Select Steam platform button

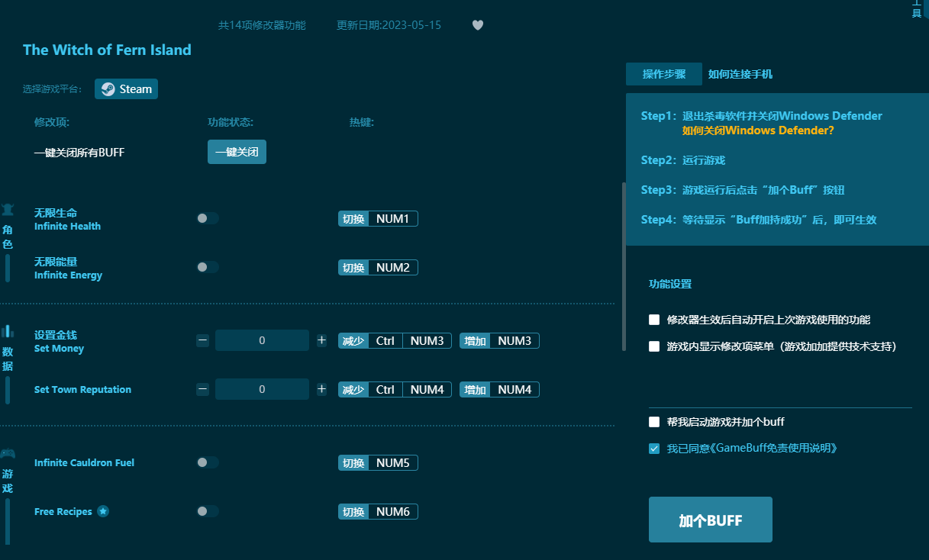tap(126, 89)
